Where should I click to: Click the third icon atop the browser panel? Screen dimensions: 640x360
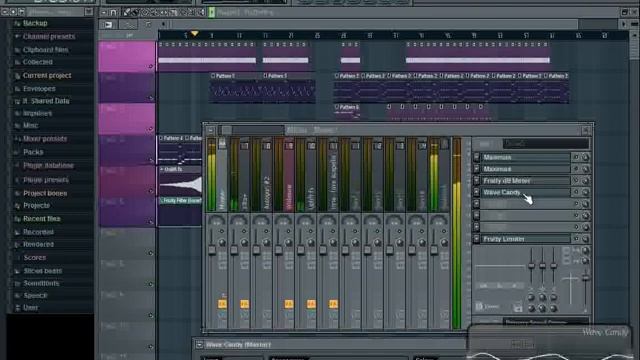point(21,12)
